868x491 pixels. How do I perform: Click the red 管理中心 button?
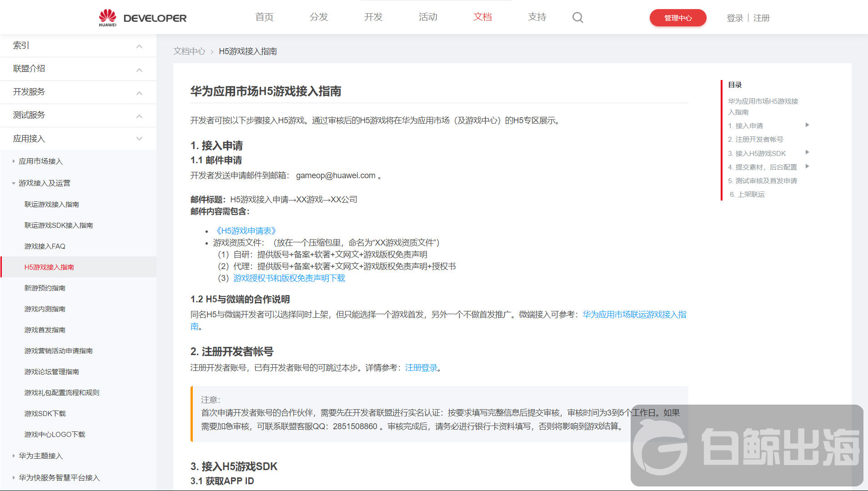pyautogui.click(x=678, y=18)
